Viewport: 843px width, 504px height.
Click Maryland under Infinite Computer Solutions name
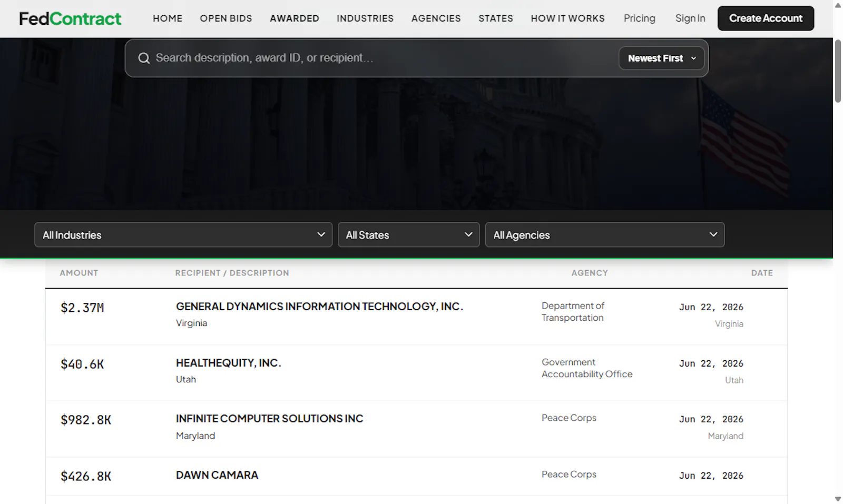pos(195,436)
